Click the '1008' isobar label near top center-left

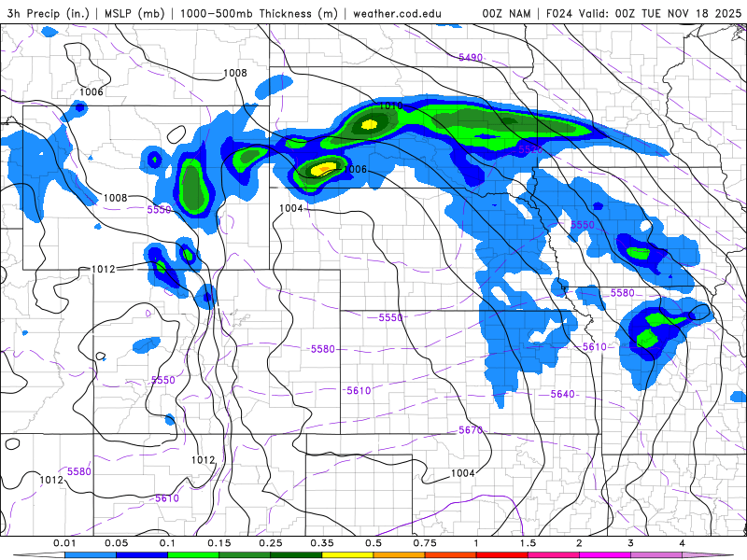pyautogui.click(x=235, y=73)
